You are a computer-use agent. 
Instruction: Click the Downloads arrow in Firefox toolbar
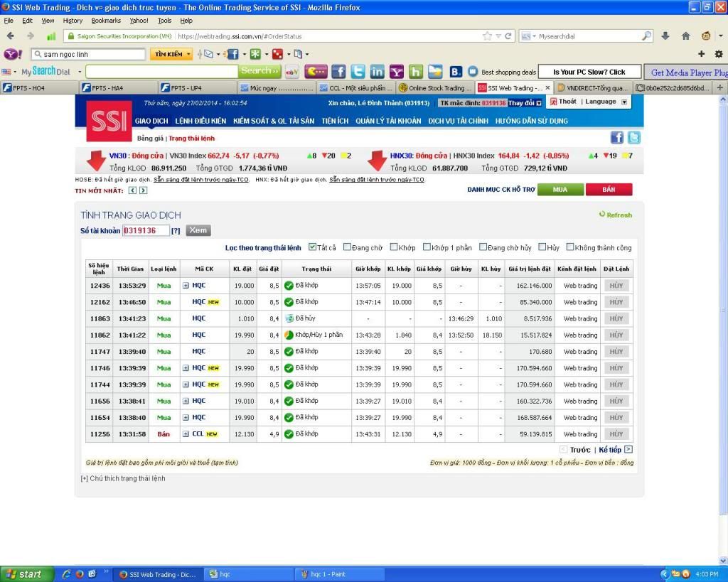665,36
